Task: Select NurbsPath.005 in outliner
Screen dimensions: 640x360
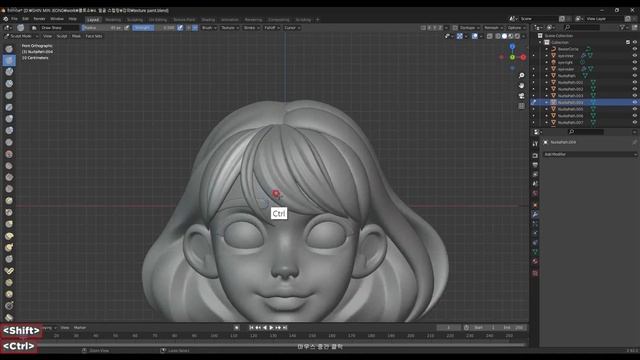Action: pos(570,109)
